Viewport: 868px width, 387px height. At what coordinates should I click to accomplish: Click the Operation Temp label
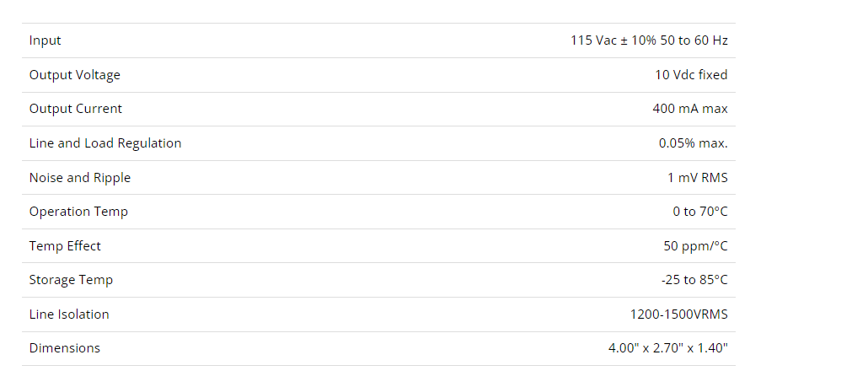pyautogui.click(x=78, y=212)
